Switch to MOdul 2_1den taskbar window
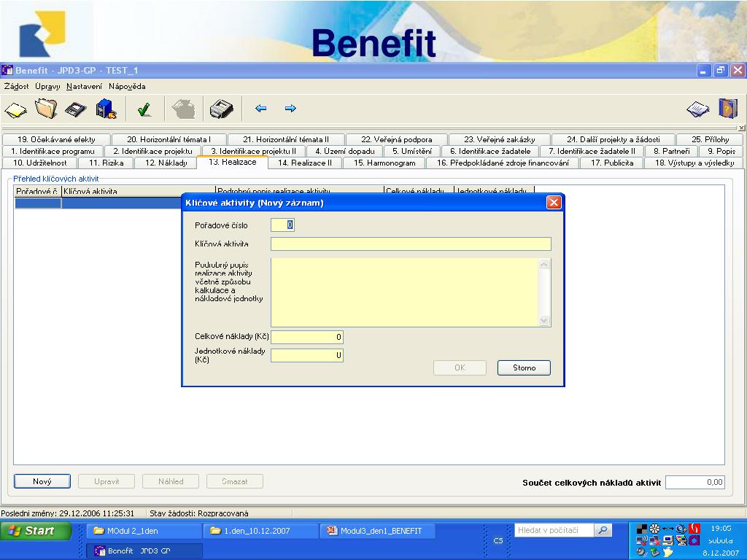Image resolution: width=747 pixels, height=560 pixels. click(144, 531)
